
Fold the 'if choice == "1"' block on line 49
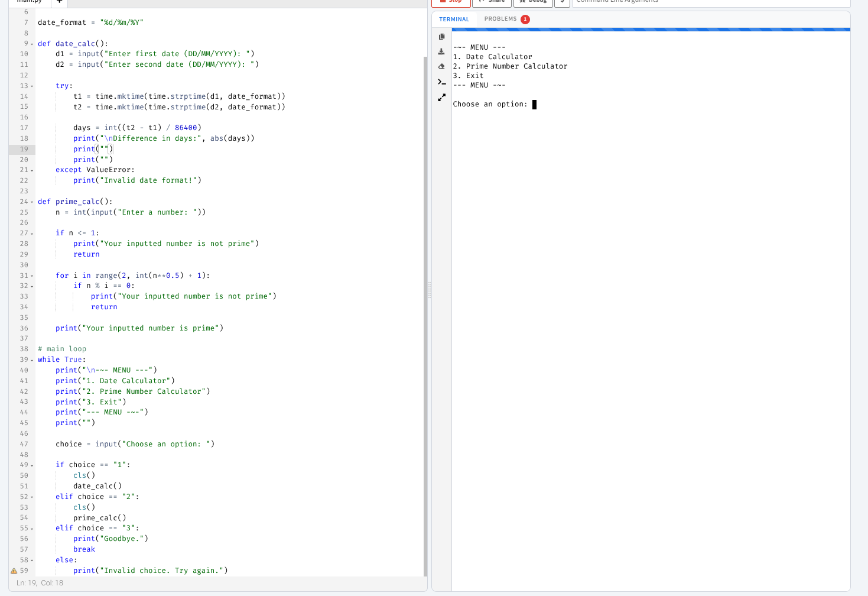click(32, 465)
